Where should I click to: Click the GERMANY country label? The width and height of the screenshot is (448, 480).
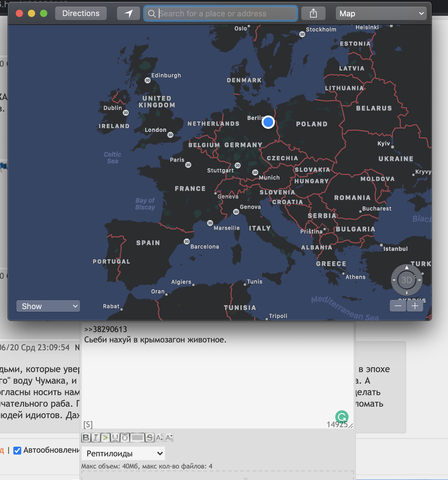243,145
